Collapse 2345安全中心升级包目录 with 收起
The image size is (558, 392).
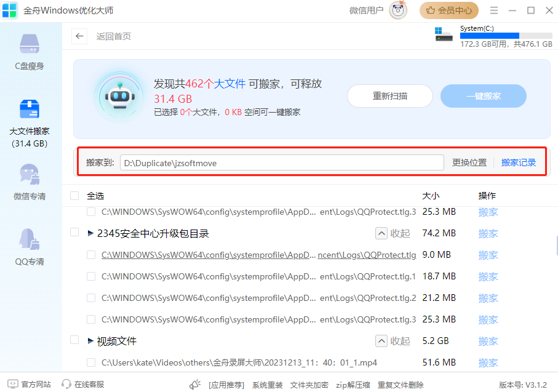click(393, 233)
